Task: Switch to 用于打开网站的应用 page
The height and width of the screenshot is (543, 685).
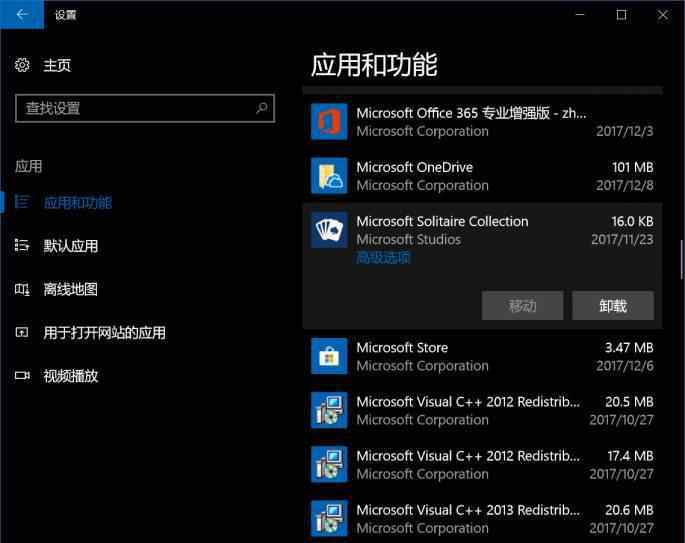Action: 104,333
